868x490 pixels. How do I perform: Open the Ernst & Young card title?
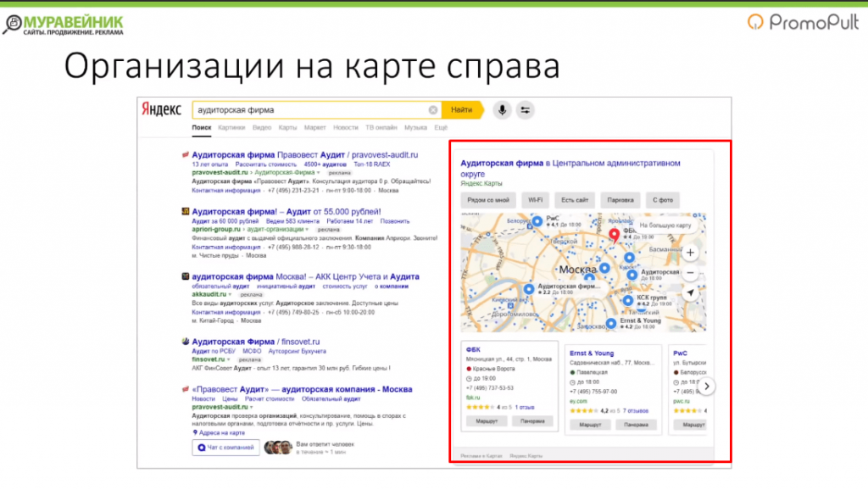coord(592,354)
